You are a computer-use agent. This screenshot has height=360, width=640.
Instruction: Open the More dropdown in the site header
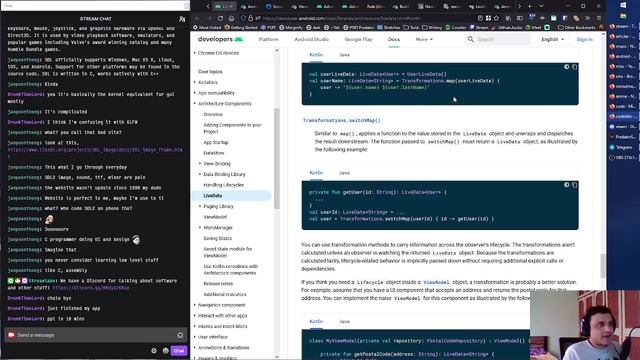424,39
